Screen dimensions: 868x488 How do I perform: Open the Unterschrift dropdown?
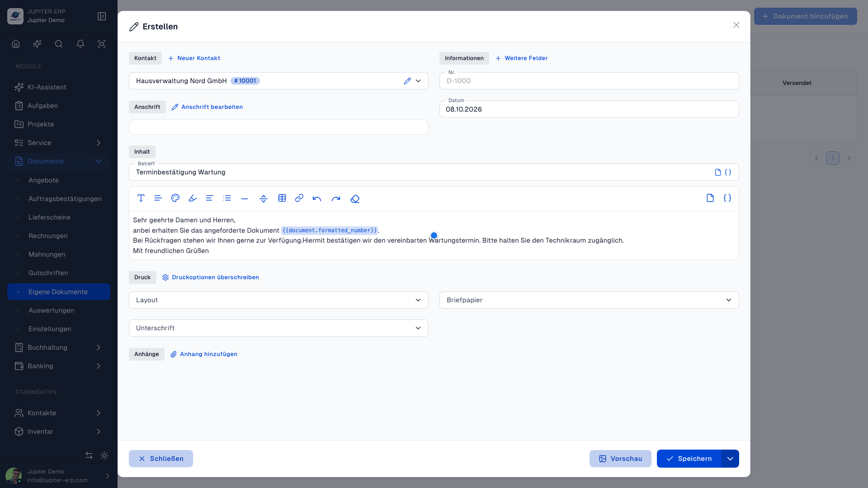(x=278, y=328)
